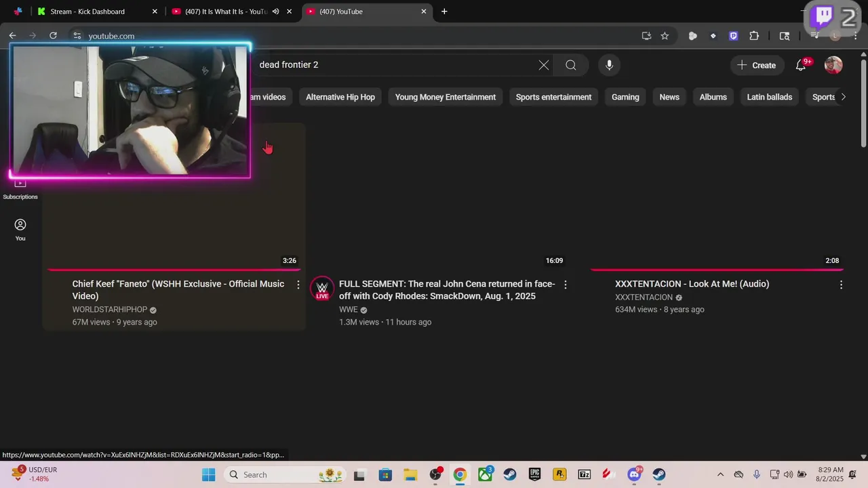Switch to the Stream - Kick Dashboard tab

[96, 12]
